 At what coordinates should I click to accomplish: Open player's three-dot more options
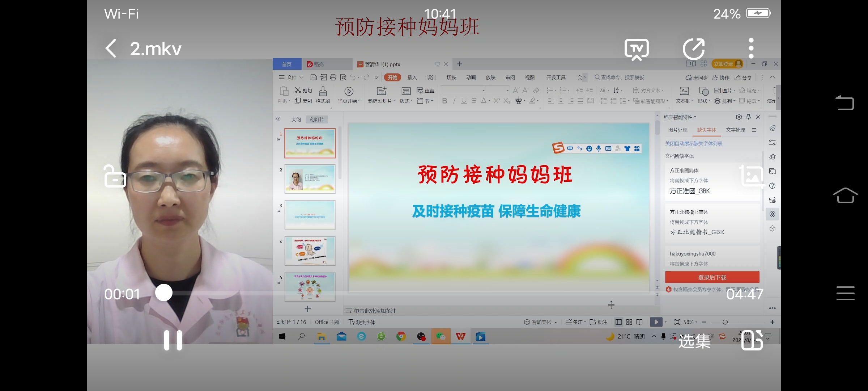751,48
